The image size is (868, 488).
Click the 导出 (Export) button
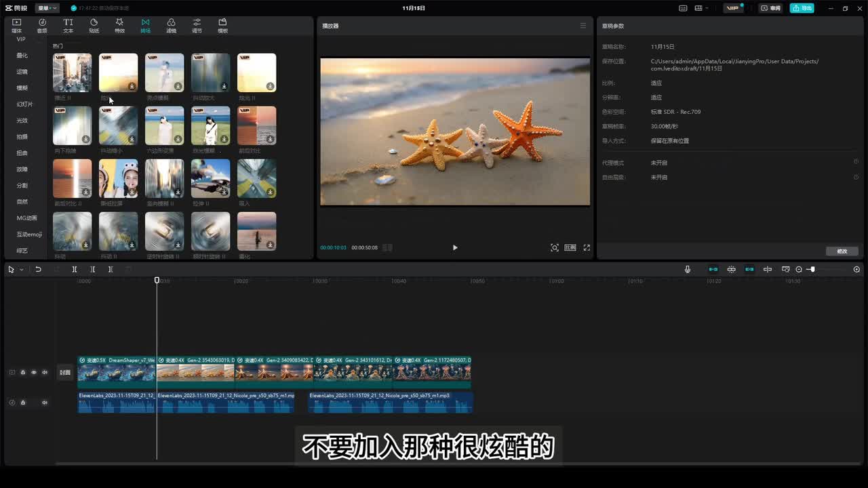[802, 8]
